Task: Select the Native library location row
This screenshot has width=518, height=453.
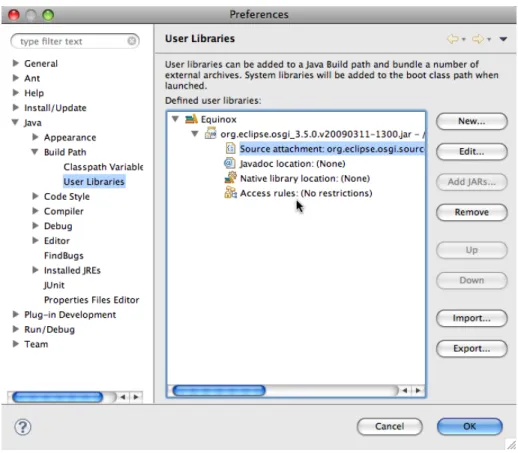Action: click(x=305, y=178)
